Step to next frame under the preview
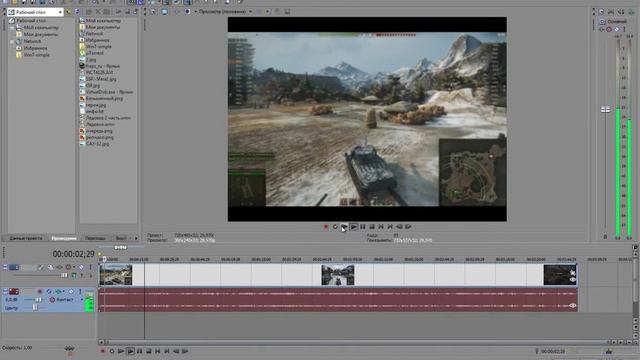The image size is (640, 360). [408, 227]
